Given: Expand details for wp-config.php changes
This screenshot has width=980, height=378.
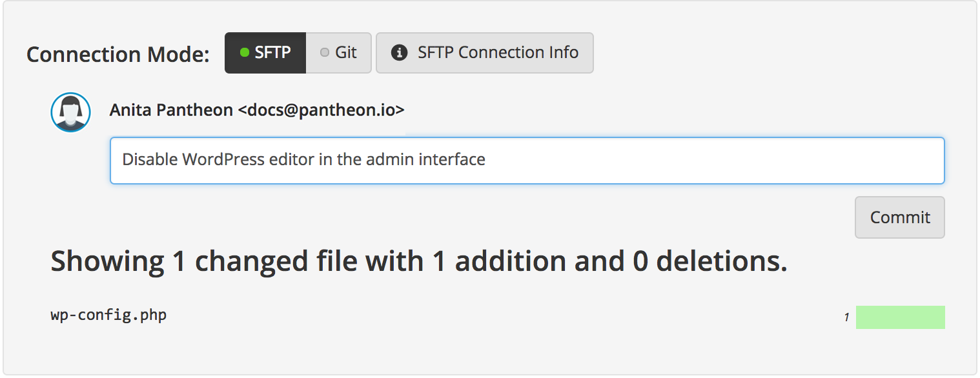Looking at the screenshot, I should 108,315.
